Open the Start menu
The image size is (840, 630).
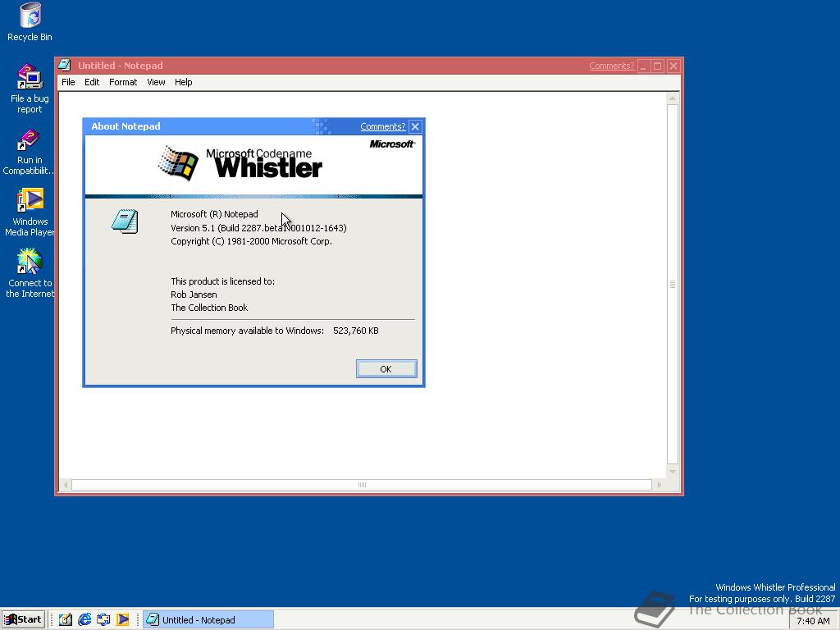[22, 620]
